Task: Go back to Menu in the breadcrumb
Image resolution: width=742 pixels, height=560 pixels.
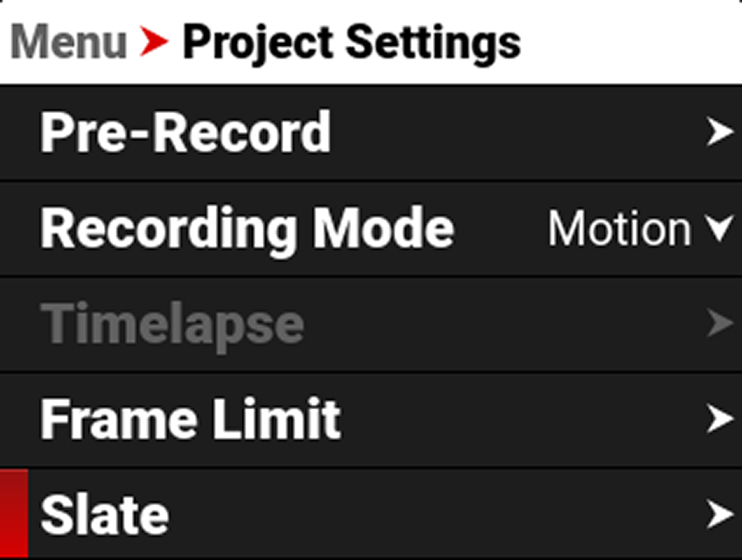Action: (69, 42)
